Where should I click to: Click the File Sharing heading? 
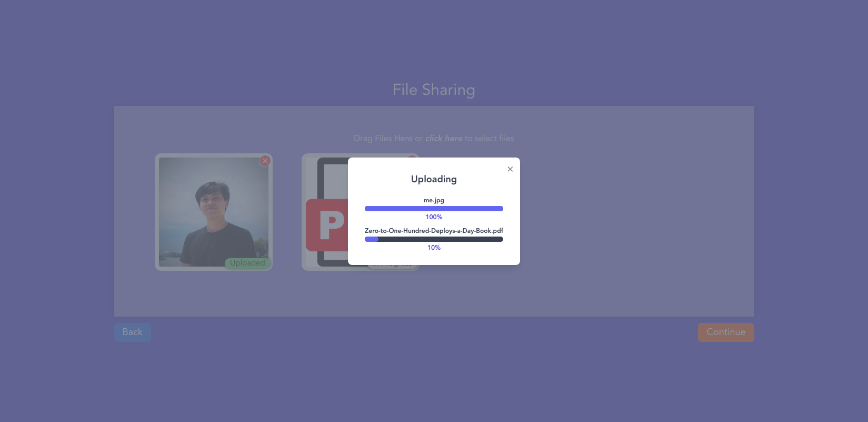pyautogui.click(x=434, y=90)
